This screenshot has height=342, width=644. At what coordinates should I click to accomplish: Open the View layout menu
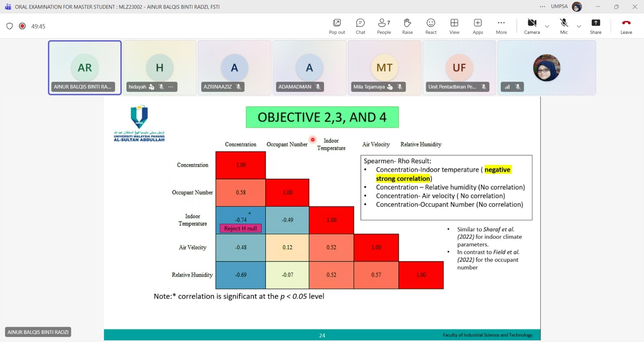454,26
